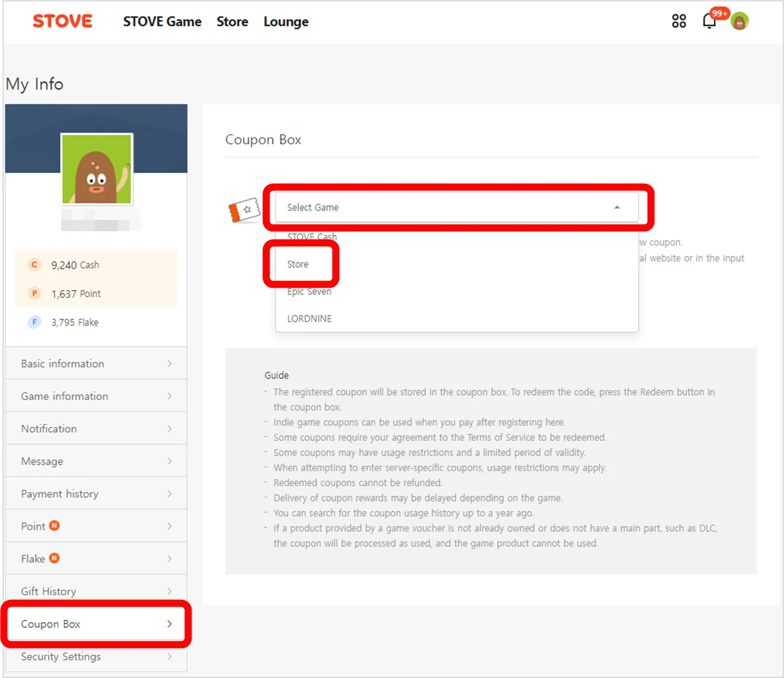Image resolution: width=784 pixels, height=678 pixels.
Task: Click the Flake F coin icon
Action: coord(34,322)
